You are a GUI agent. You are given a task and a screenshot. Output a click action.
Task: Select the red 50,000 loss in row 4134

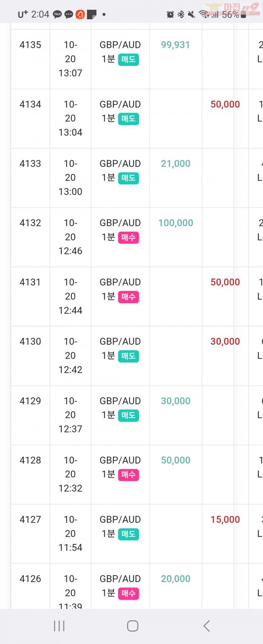225,104
